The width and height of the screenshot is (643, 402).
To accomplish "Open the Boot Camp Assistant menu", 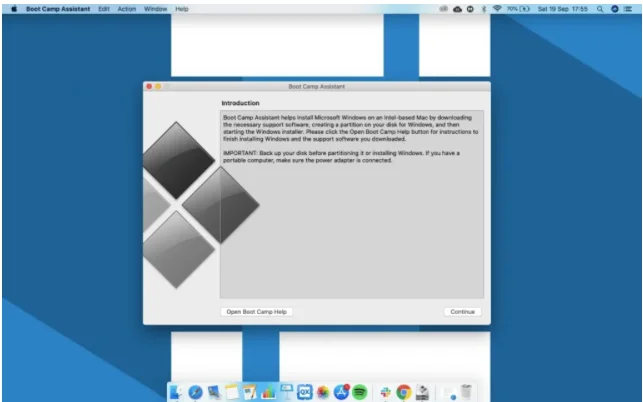I will [x=57, y=8].
